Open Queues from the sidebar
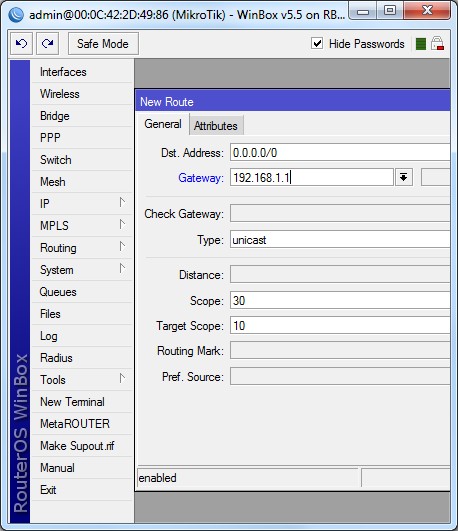 coord(82,292)
